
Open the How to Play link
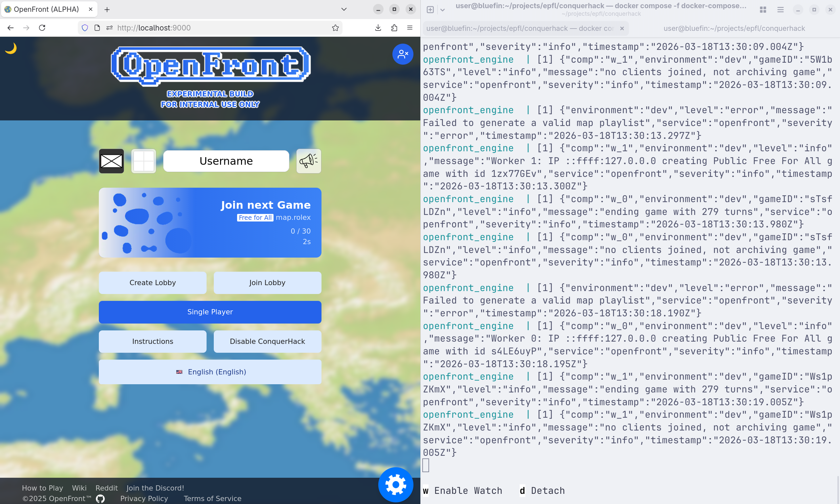click(x=42, y=488)
